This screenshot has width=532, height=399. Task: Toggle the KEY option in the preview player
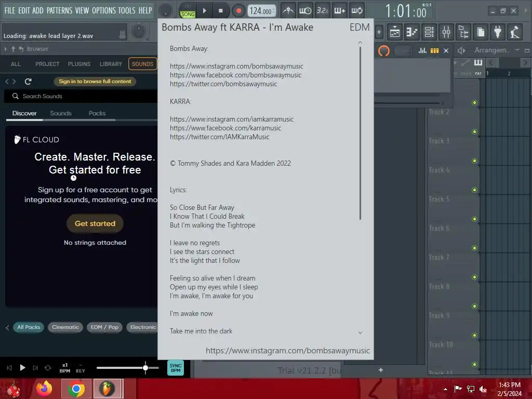(81, 368)
